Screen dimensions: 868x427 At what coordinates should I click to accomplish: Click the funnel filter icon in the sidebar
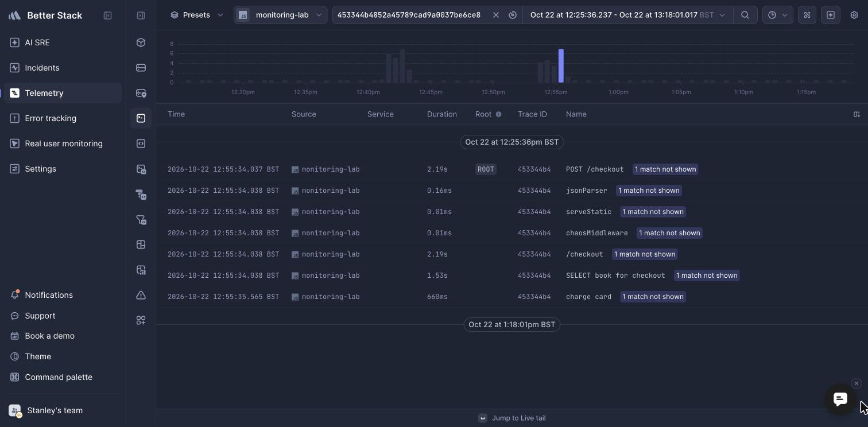[x=141, y=219]
